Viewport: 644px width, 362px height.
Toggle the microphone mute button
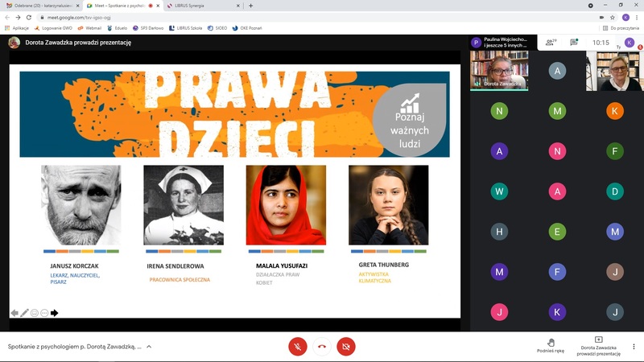(298, 346)
